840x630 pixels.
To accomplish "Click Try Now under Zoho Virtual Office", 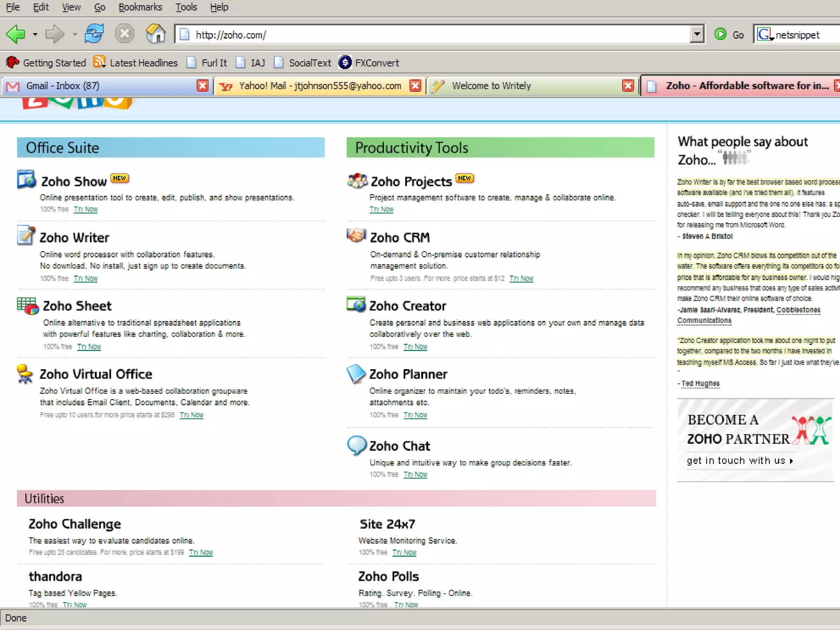I will [x=192, y=415].
